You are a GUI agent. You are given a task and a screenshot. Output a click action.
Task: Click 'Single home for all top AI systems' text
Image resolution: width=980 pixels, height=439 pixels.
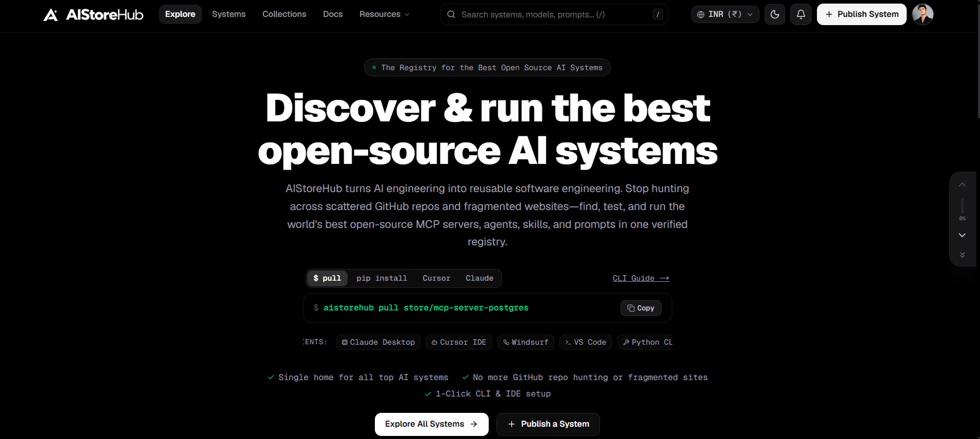coord(363,378)
